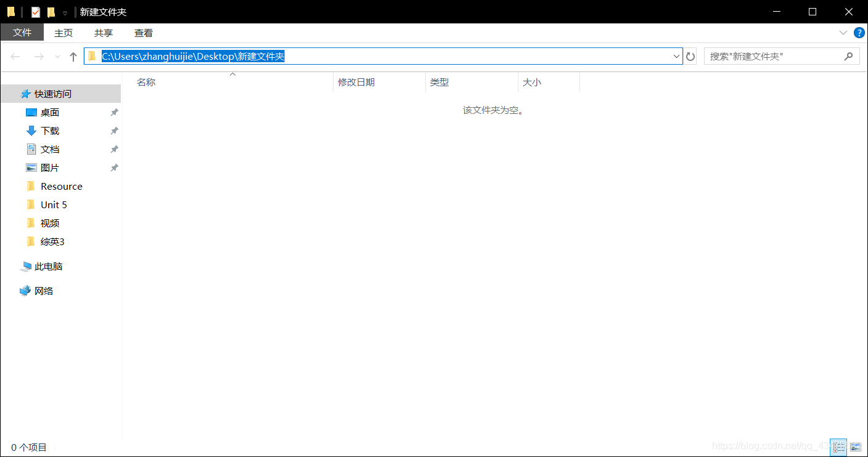Open the 文件 ribbon tab
868x457 pixels.
tap(22, 33)
